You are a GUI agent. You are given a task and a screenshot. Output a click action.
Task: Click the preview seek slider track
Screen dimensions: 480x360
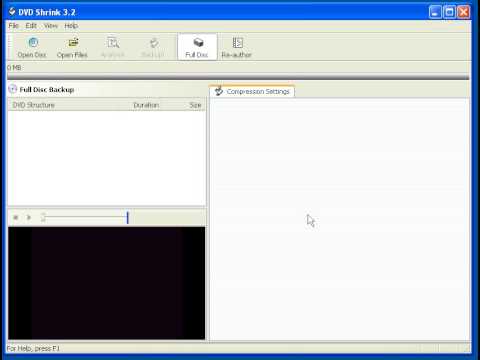point(85,218)
